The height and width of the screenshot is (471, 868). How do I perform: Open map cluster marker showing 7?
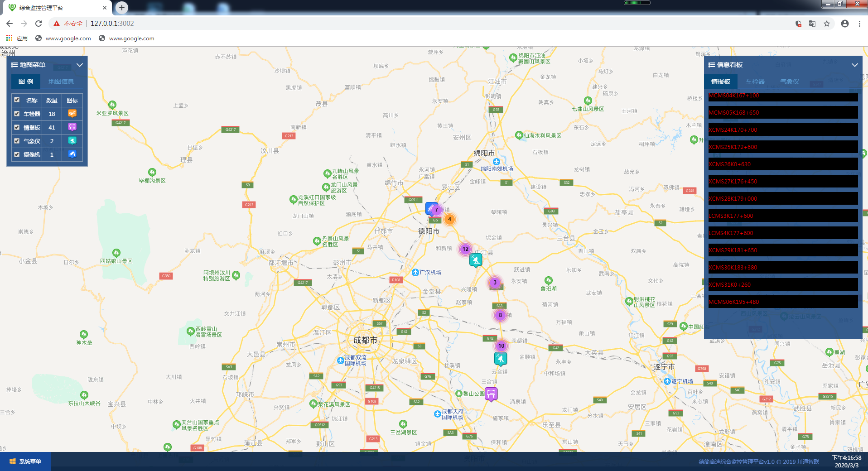pyautogui.click(x=436, y=210)
